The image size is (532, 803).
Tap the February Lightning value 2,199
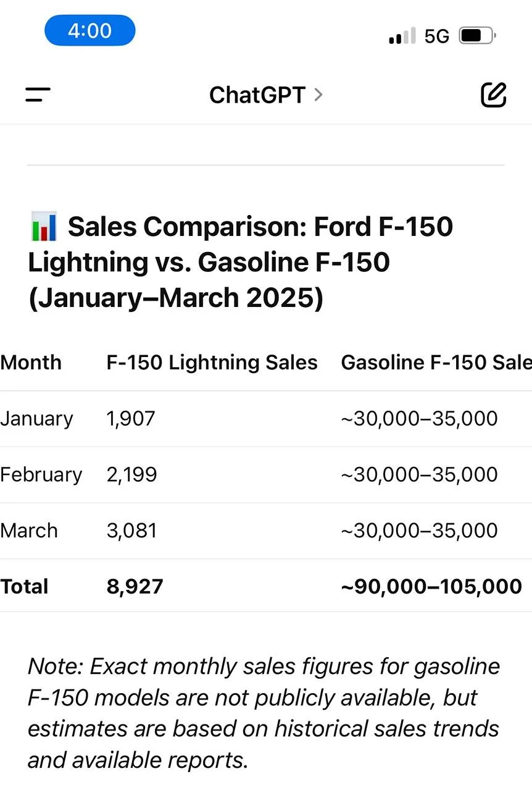click(131, 474)
